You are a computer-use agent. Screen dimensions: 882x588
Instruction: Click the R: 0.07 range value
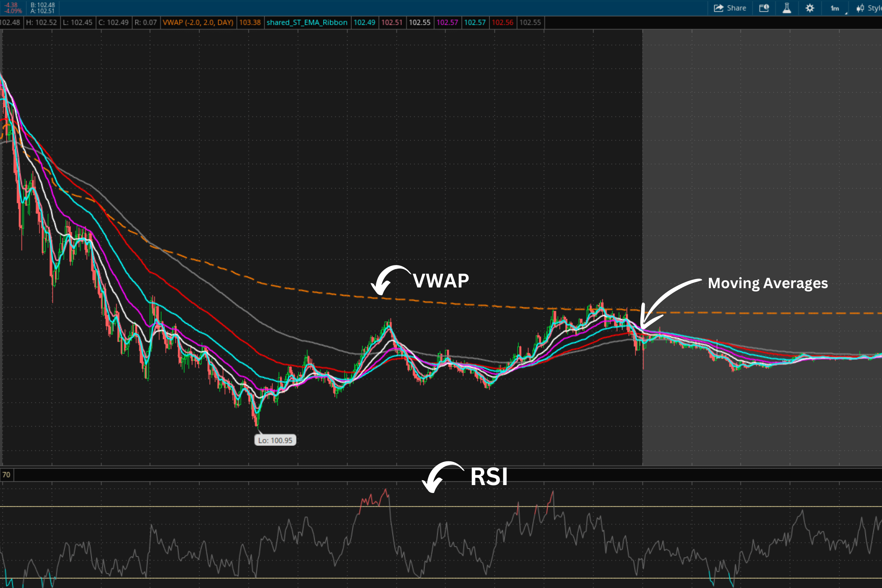tap(146, 22)
